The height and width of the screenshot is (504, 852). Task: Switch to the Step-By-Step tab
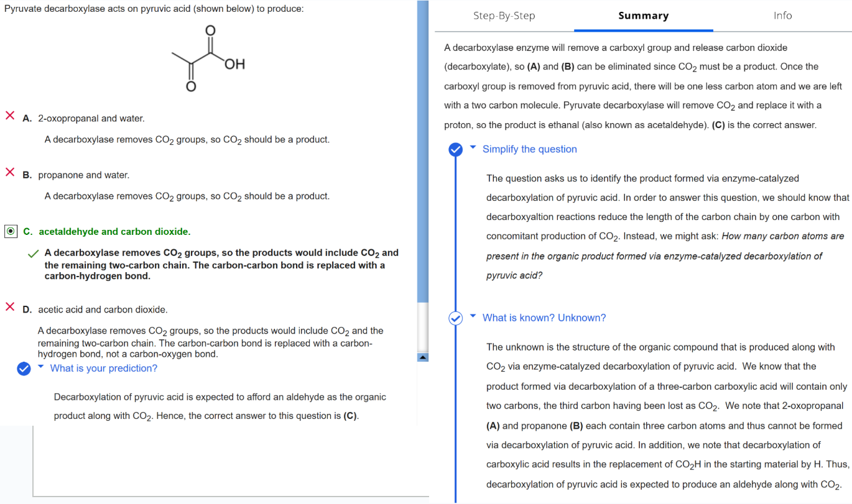point(504,16)
